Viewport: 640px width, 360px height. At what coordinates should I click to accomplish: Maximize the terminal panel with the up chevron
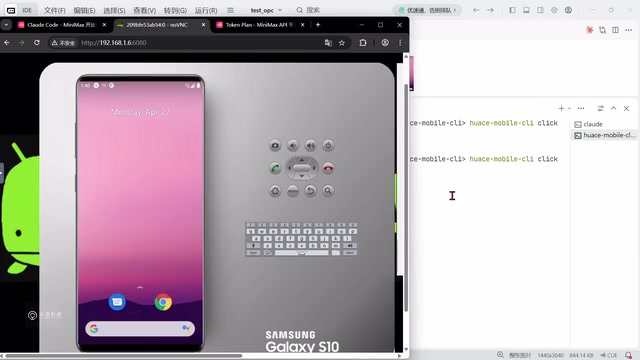tap(613, 108)
